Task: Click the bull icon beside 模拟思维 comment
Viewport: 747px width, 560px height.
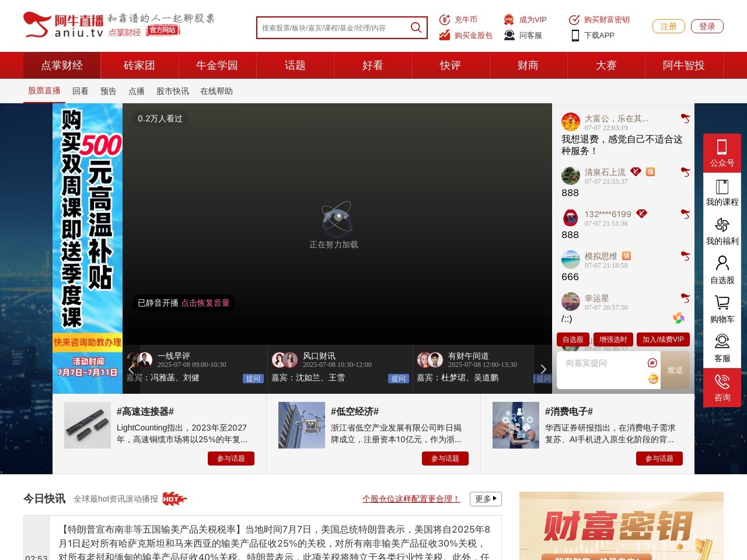Action: tap(685, 256)
